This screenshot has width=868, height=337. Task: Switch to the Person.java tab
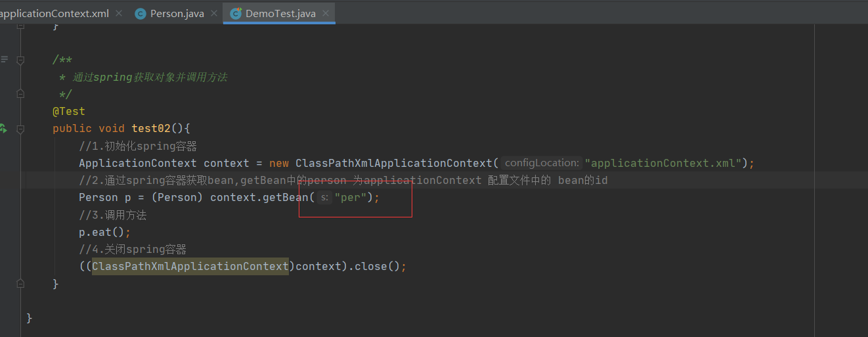[x=177, y=13]
